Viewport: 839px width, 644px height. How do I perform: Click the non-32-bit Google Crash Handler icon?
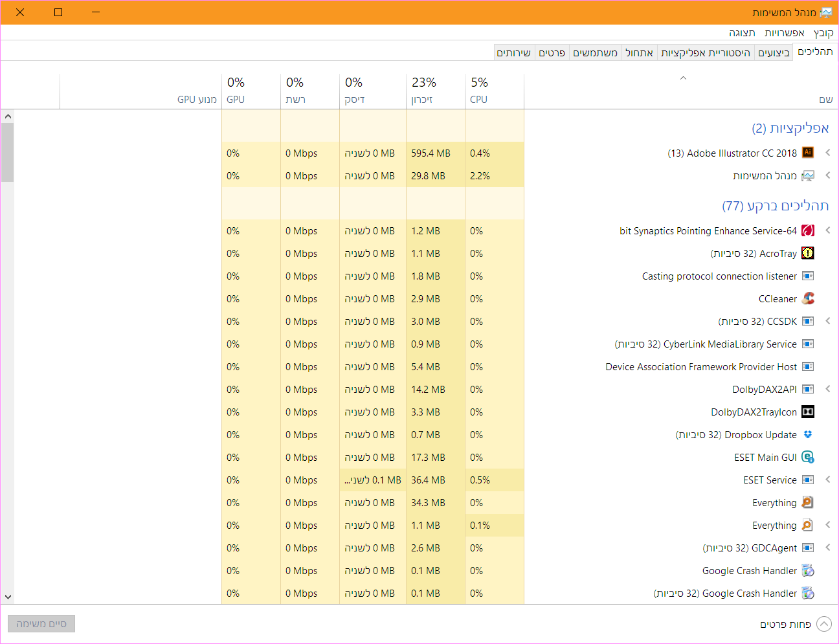click(x=808, y=570)
